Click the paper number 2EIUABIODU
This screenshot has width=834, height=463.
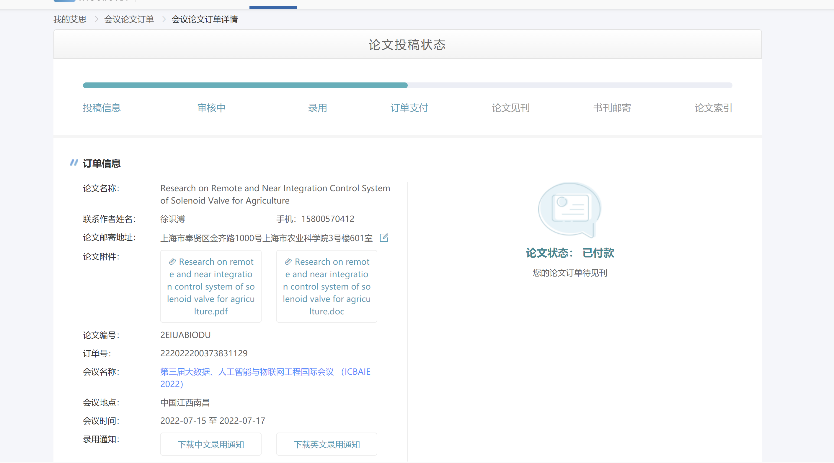185,335
